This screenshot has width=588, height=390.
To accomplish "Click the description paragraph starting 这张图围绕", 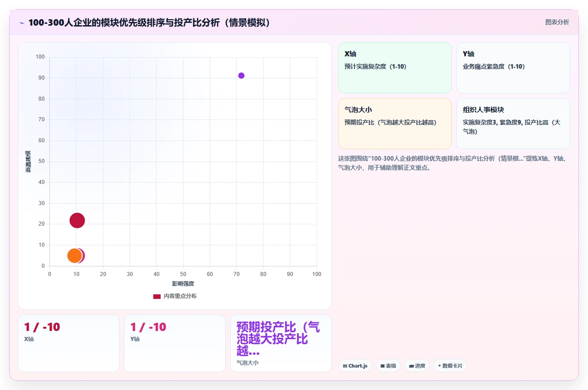I will tap(453, 163).
